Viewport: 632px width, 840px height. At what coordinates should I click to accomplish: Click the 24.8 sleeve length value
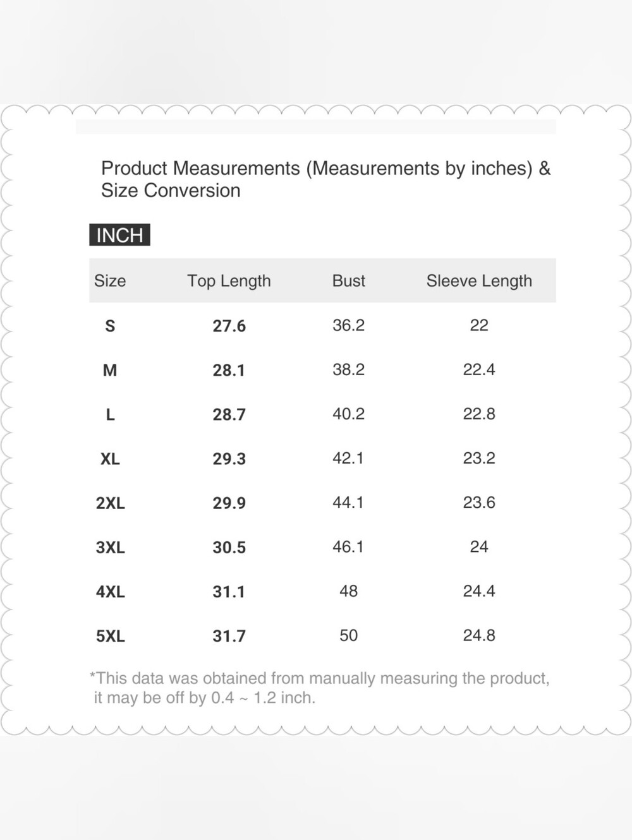[479, 635]
